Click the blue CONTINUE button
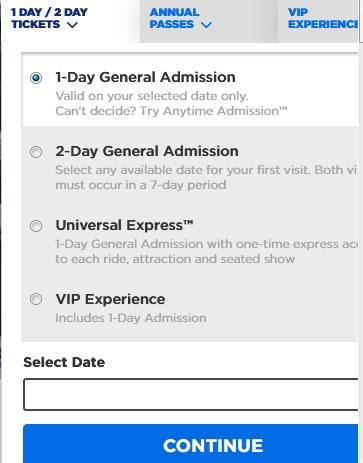The height and width of the screenshot is (463, 363). pos(191,444)
